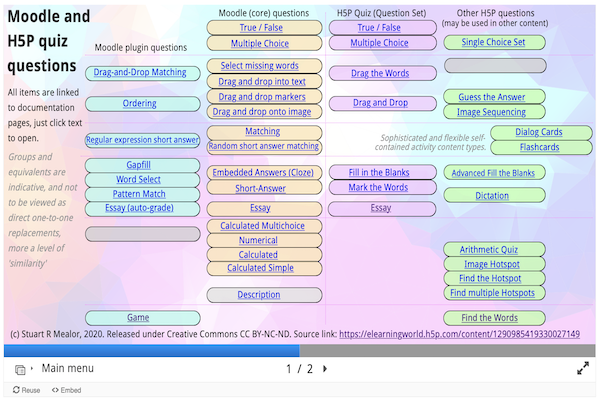Click the Reuse button
The image size is (600, 400).
26,390
